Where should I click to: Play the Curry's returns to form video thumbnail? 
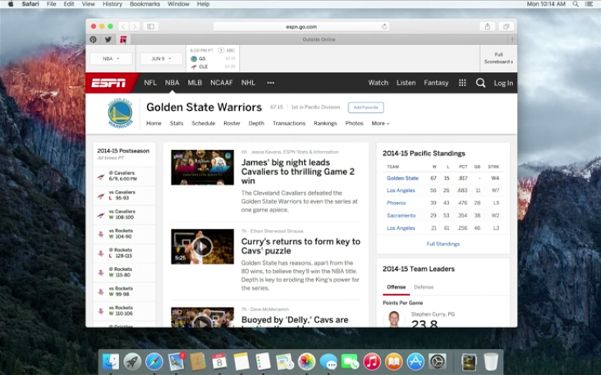pos(202,247)
